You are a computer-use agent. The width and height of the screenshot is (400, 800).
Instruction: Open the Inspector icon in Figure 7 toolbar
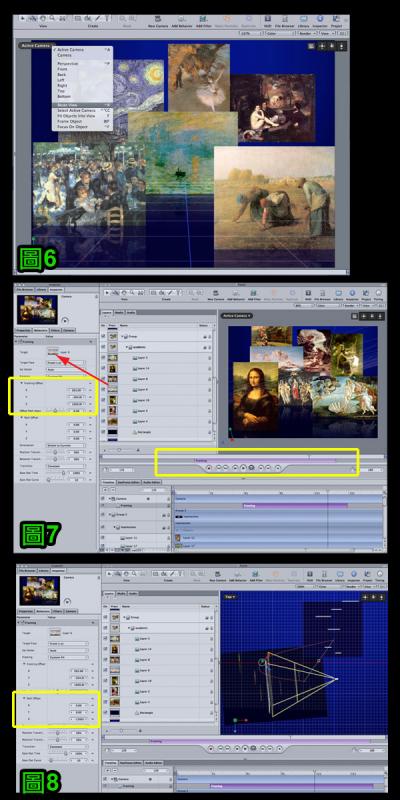click(352, 293)
